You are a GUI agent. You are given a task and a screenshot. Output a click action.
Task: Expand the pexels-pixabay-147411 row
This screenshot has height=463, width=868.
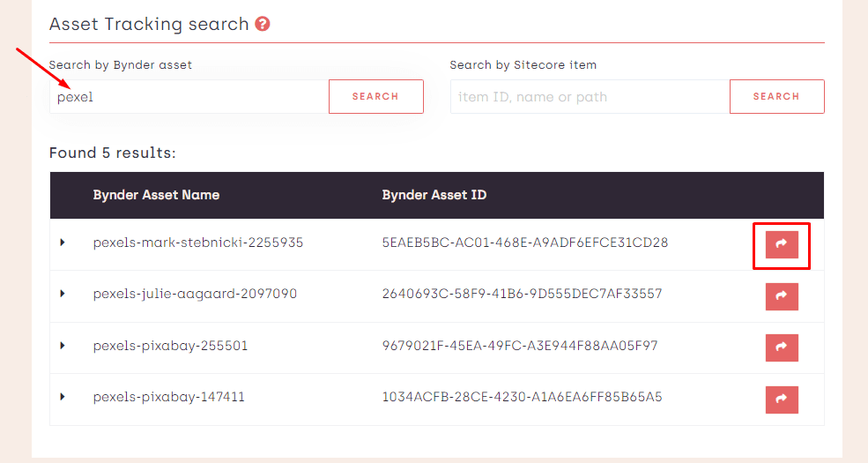point(63,397)
